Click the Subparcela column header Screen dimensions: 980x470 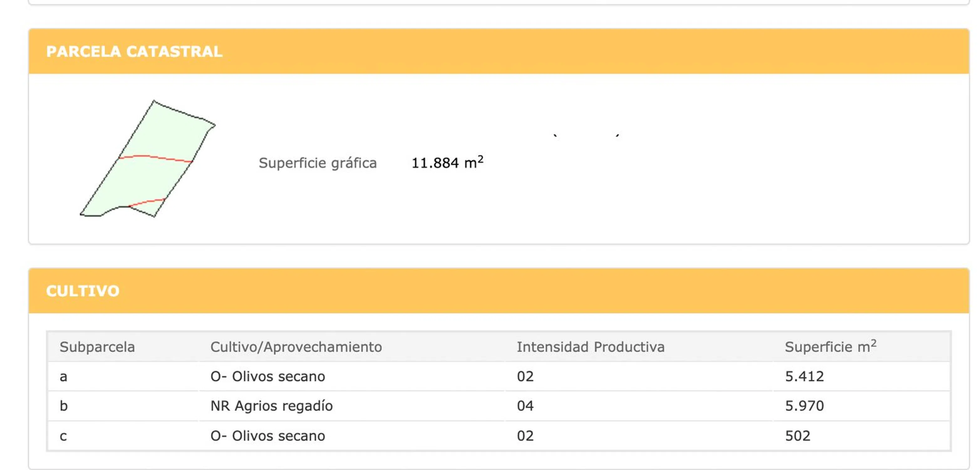(x=97, y=347)
